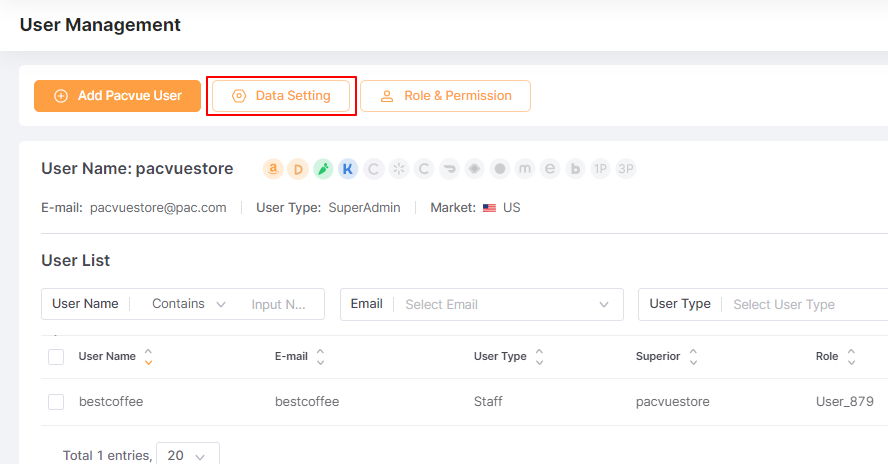Sort the table by User Name arrows
Viewport: 888px width, 464px height.
pyautogui.click(x=148, y=356)
